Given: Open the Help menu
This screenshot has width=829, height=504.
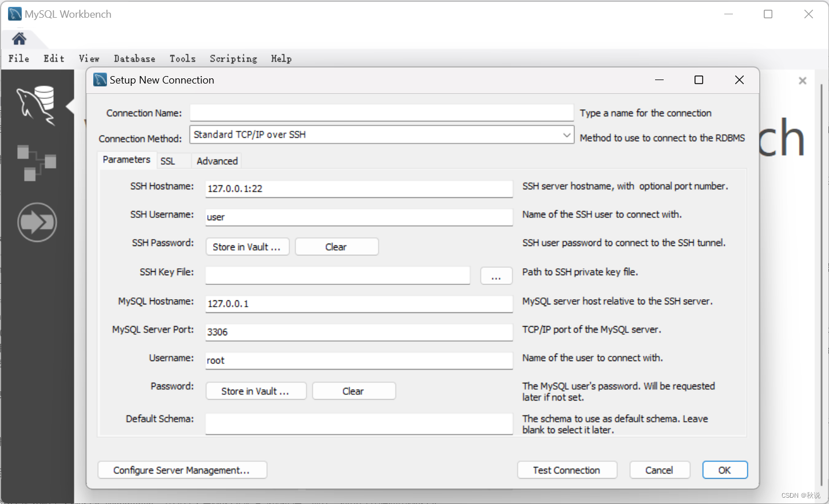Looking at the screenshot, I should point(281,58).
